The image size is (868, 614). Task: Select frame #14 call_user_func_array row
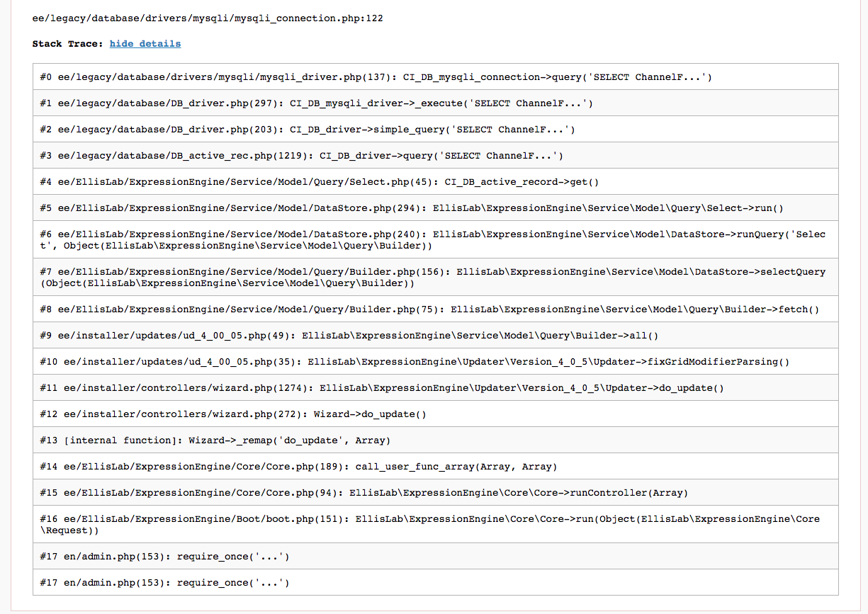click(x=298, y=467)
